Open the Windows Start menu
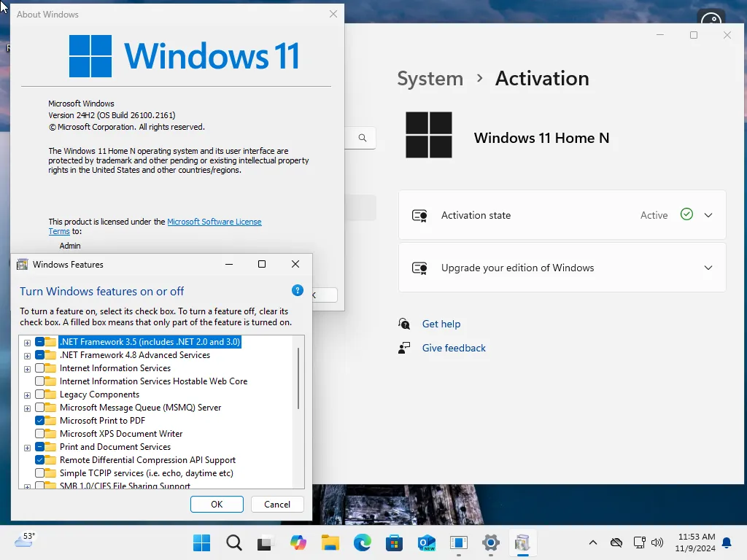Screen dimensions: 747x560 pyautogui.click(x=201, y=542)
